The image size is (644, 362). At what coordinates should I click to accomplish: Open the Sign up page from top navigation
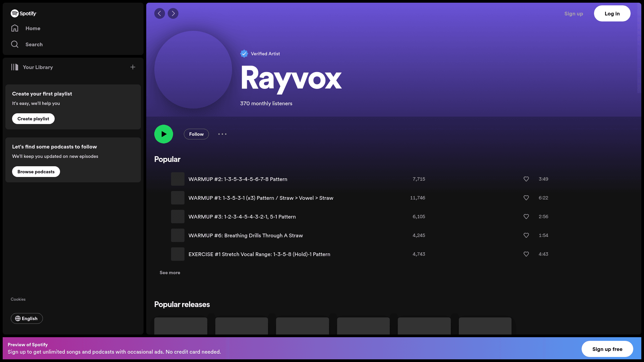(x=574, y=13)
